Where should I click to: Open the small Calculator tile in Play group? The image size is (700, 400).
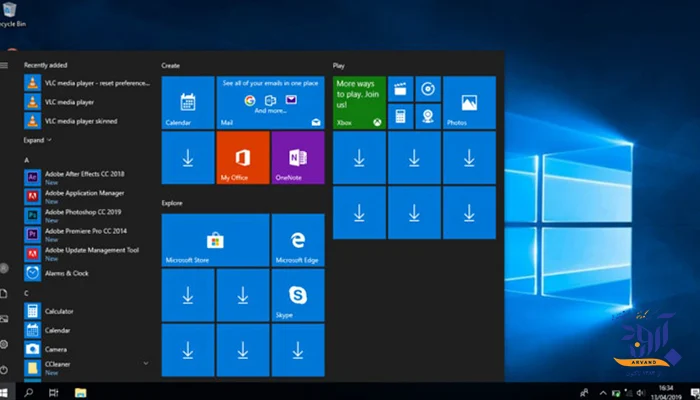tap(400, 116)
